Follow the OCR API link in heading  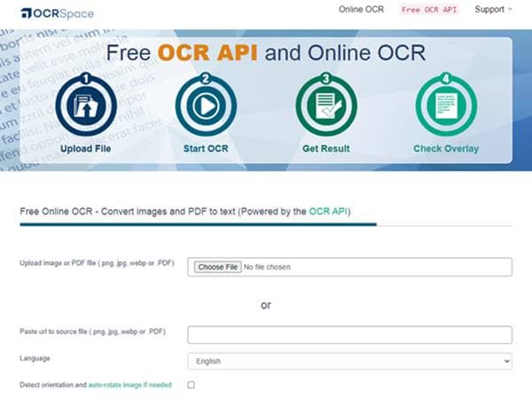tap(328, 212)
